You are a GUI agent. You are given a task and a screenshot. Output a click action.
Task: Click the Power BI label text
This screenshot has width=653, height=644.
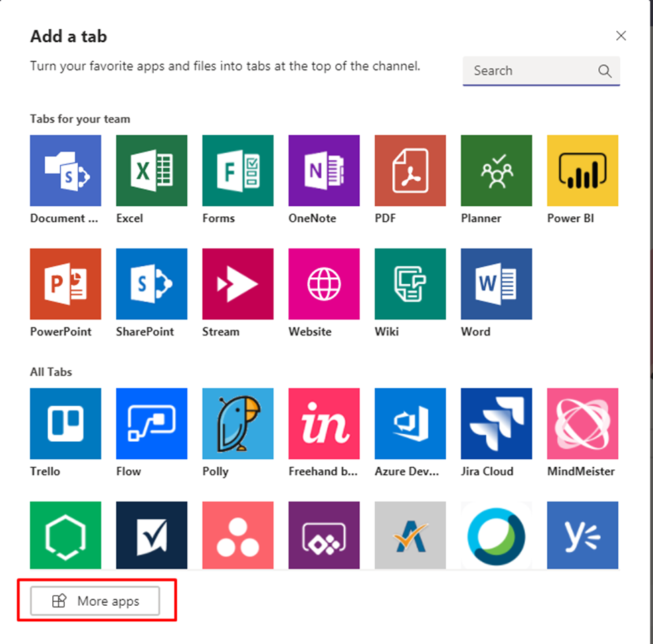pos(571,218)
